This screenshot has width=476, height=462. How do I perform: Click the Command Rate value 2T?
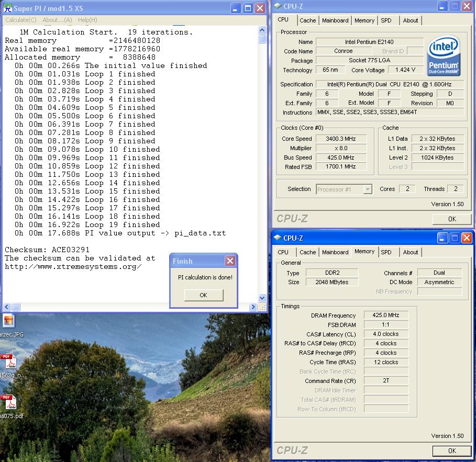(x=386, y=380)
